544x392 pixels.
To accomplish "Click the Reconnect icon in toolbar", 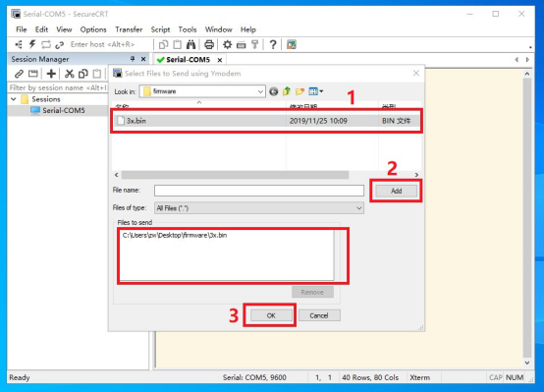I will click(x=46, y=44).
